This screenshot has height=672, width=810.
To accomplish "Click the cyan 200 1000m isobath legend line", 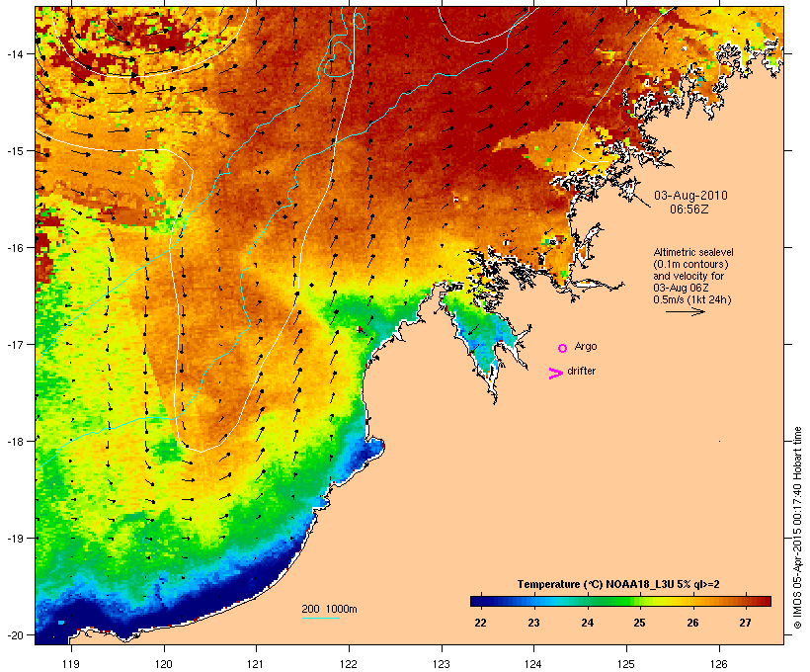I will 320,618.
